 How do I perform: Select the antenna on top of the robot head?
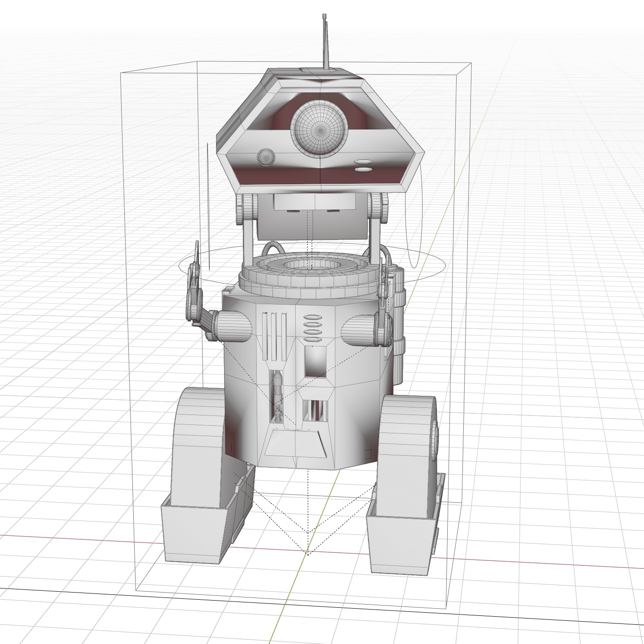click(x=325, y=42)
